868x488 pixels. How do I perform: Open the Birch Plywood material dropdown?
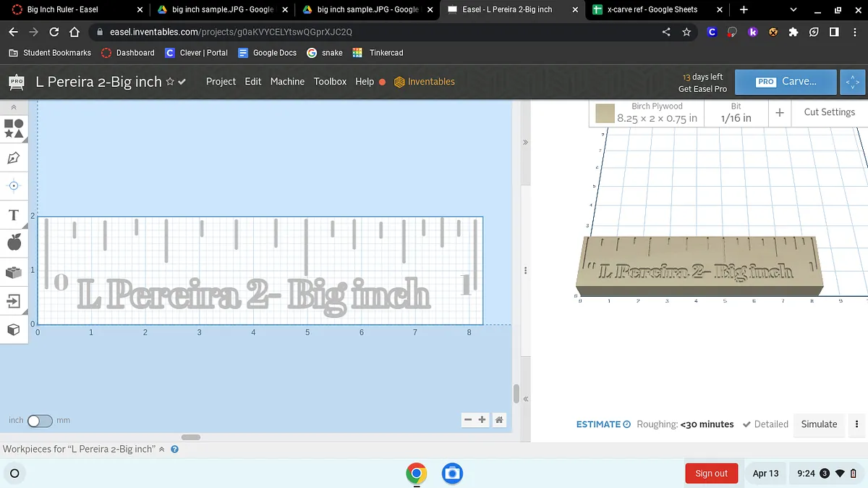pyautogui.click(x=656, y=112)
